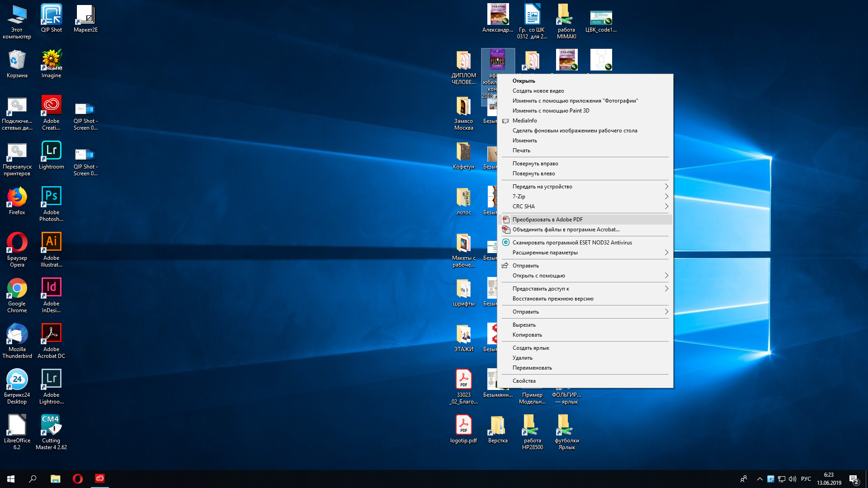The height and width of the screenshot is (488, 868).
Task: Expand Расширенные параметры submenu
Action: [x=585, y=253]
